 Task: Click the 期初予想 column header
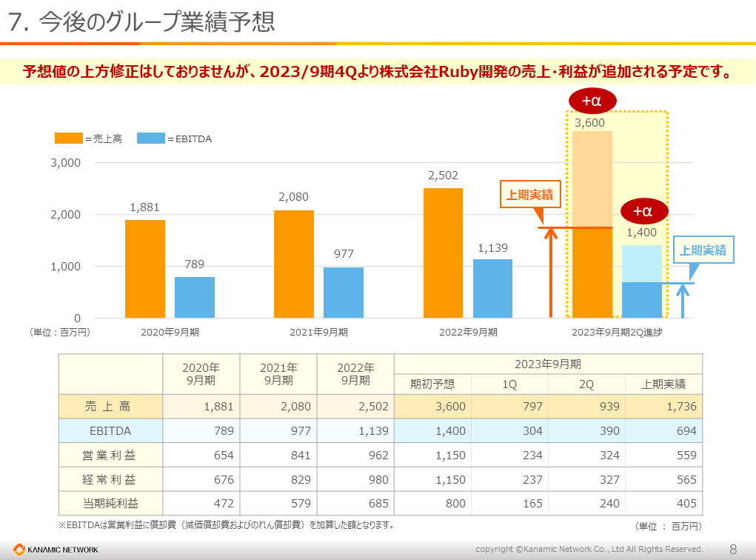pos(432,384)
